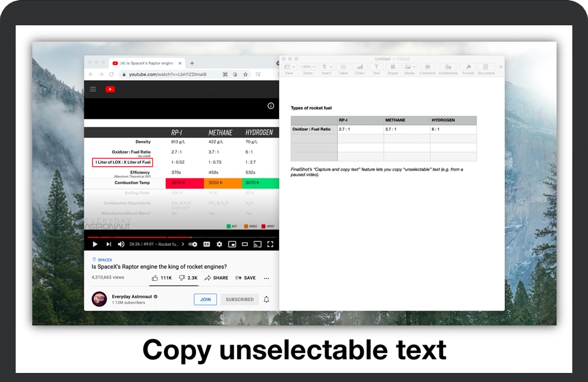
Task: Click the video title text below player
Action: point(159,267)
